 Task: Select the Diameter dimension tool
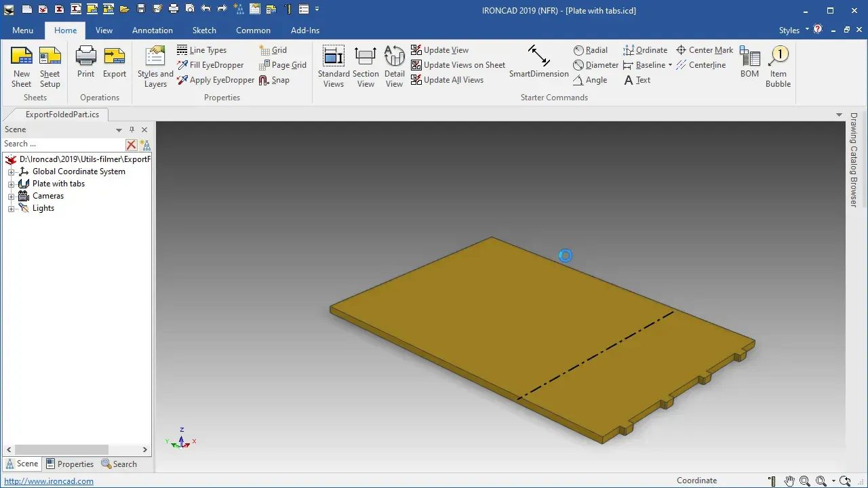tap(596, 65)
